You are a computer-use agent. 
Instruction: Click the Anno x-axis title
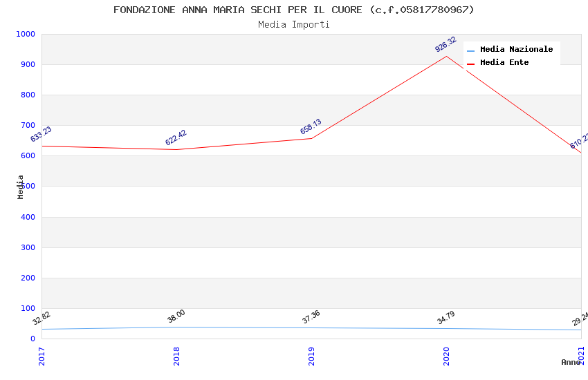[571, 362]
